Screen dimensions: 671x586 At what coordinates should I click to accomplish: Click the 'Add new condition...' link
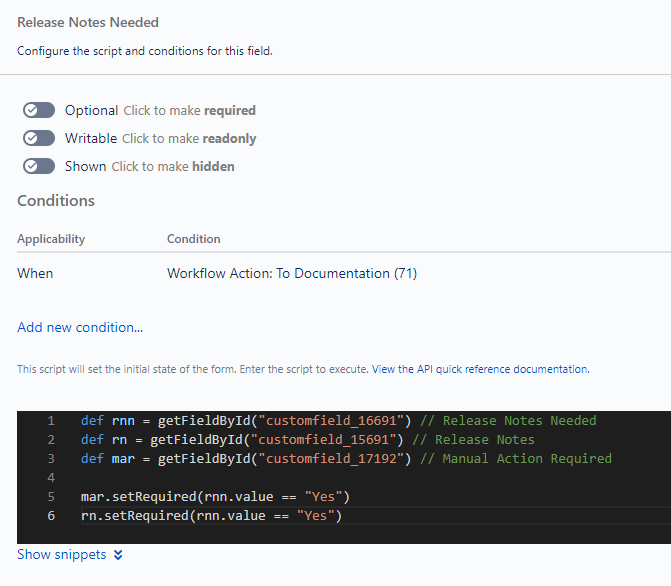click(80, 327)
